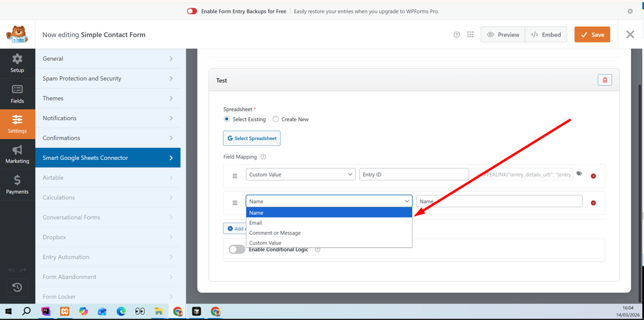Viewport: 644px width, 320px height.
Task: Open the form templates grid icon
Action: [471, 35]
